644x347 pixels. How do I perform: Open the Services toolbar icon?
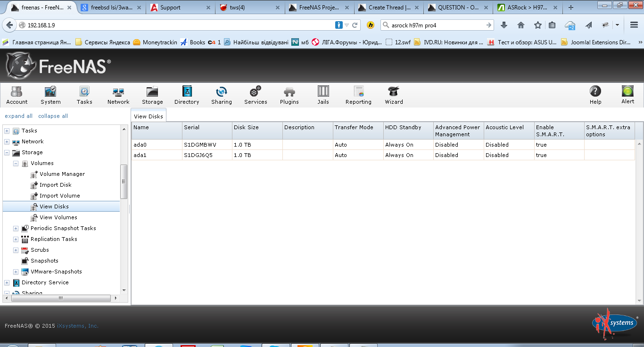[256, 95]
